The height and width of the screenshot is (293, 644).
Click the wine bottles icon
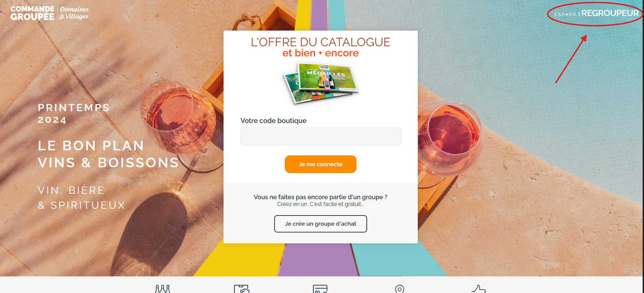point(163,289)
